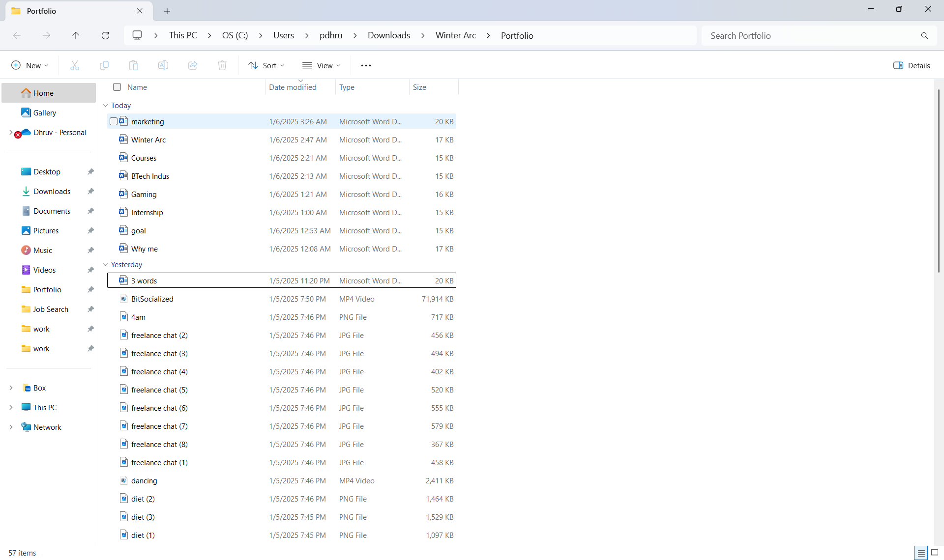Check the marketing file checkbox

click(x=114, y=121)
